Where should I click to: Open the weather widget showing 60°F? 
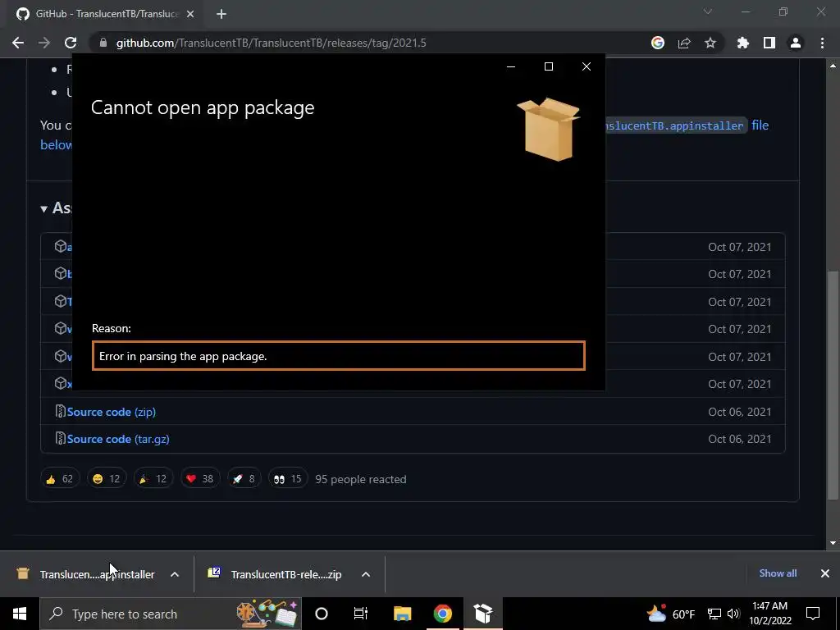pyautogui.click(x=670, y=614)
